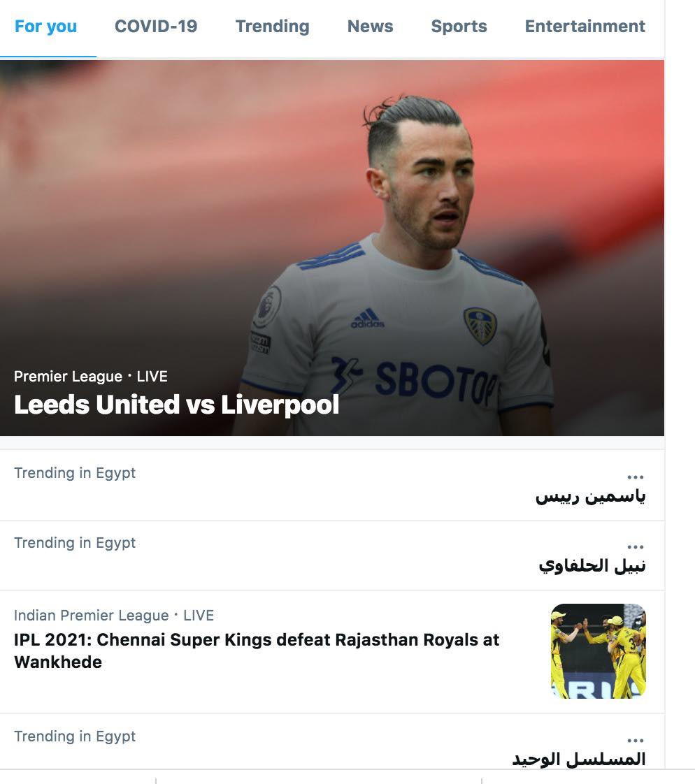Screen dimensions: 695x784
Task: Open the COVID-19 tab
Action: tap(156, 27)
